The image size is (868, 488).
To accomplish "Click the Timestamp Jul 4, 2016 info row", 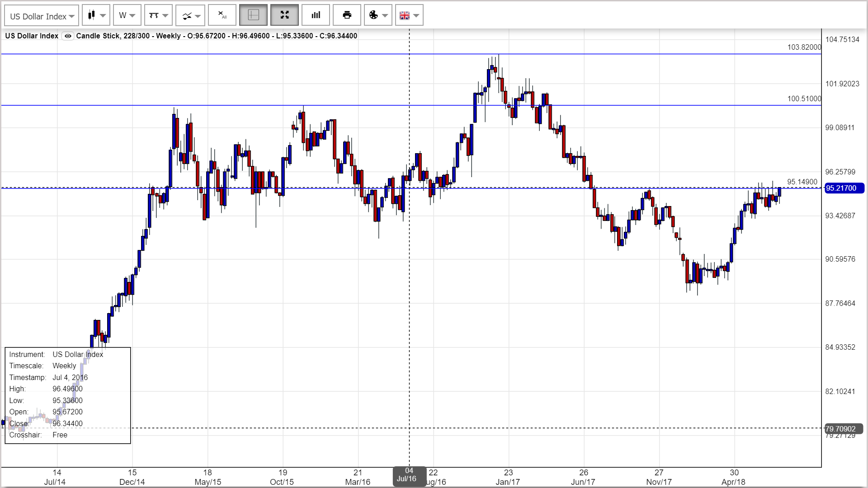I will click(48, 377).
